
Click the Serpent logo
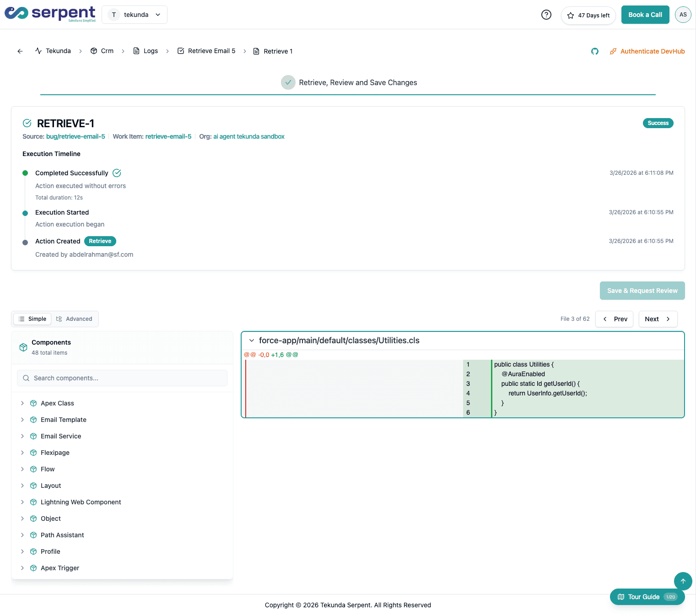click(50, 14)
